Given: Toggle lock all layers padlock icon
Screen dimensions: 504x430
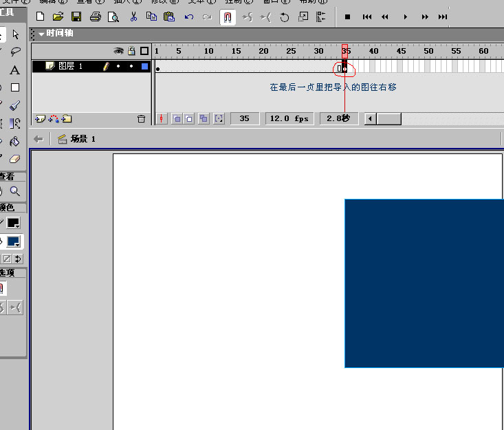Looking at the screenshot, I should point(131,50).
